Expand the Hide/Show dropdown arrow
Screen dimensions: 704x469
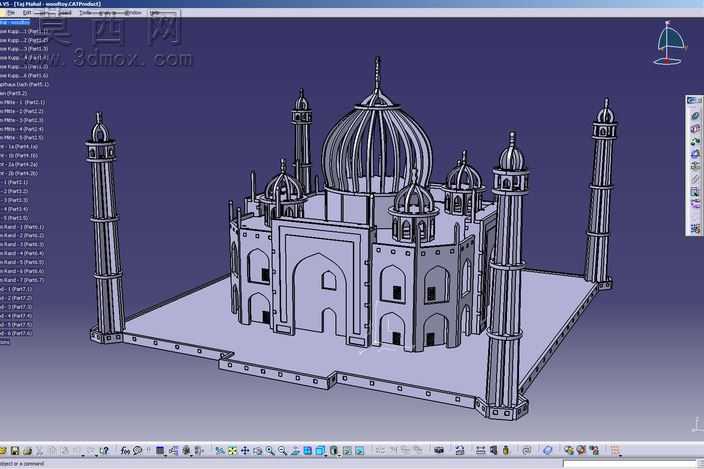point(339,456)
